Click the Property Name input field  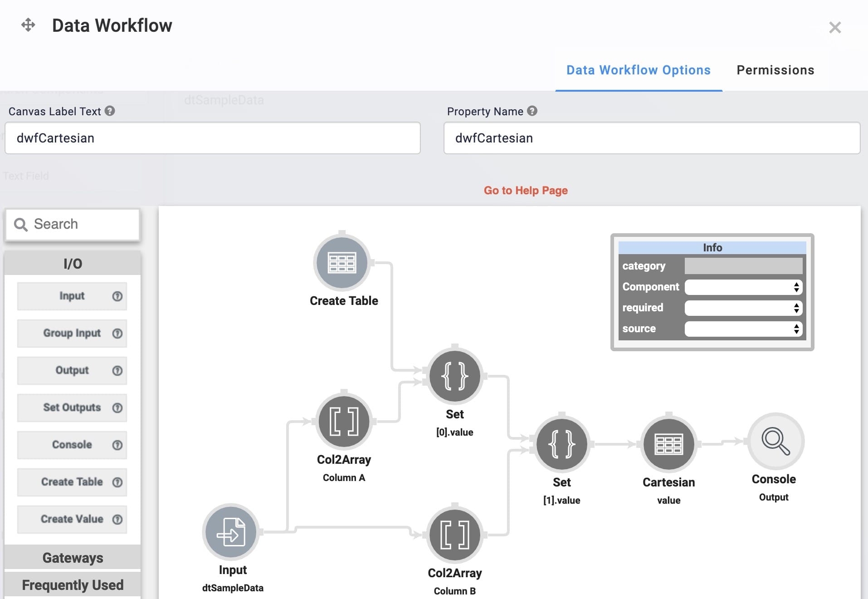coord(652,138)
